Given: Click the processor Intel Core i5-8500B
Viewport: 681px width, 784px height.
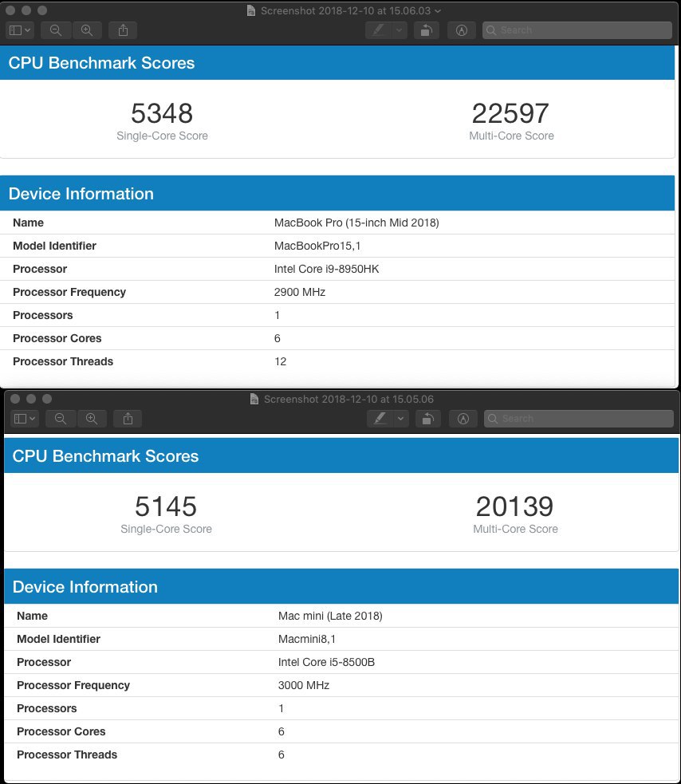Looking at the screenshot, I should 326,662.
